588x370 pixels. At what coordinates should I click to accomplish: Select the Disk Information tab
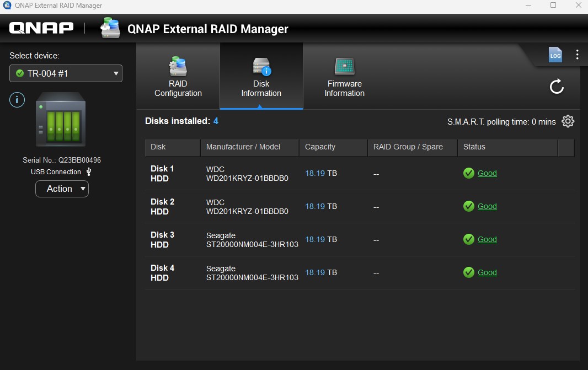[261, 77]
